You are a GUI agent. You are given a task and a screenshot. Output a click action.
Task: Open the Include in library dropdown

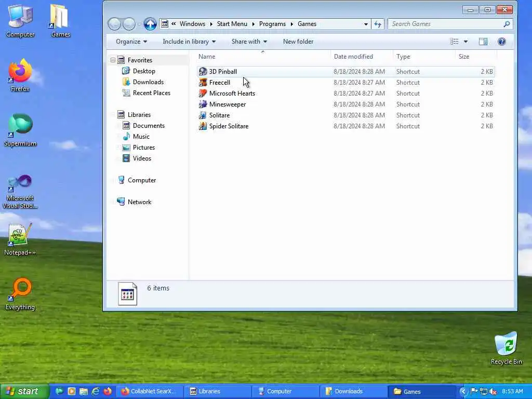(x=189, y=42)
